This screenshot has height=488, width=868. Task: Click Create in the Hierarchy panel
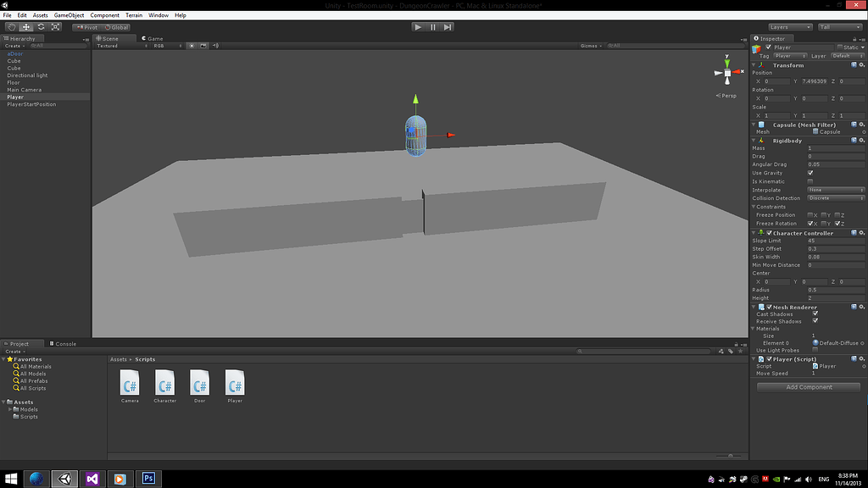11,46
